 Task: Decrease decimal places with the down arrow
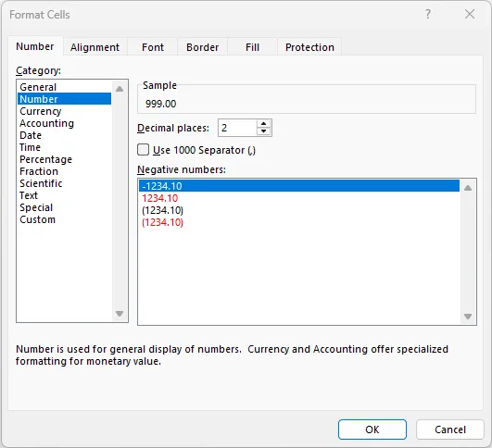pos(263,131)
